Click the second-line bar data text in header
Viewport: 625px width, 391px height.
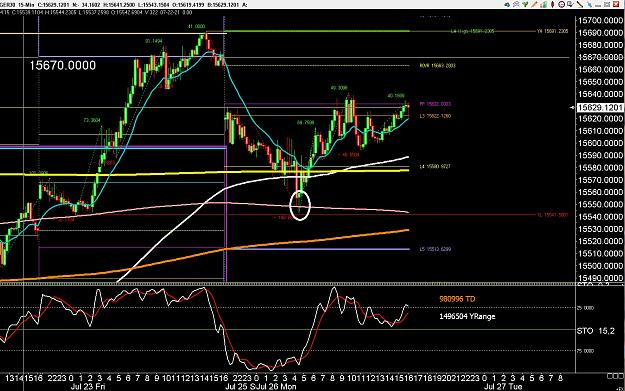coord(96,12)
